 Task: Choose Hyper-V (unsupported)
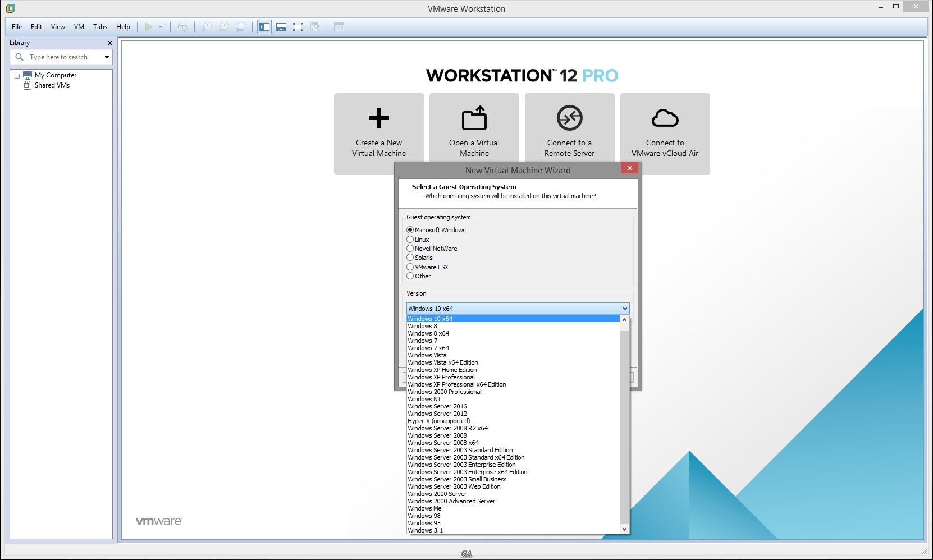pyautogui.click(x=513, y=421)
